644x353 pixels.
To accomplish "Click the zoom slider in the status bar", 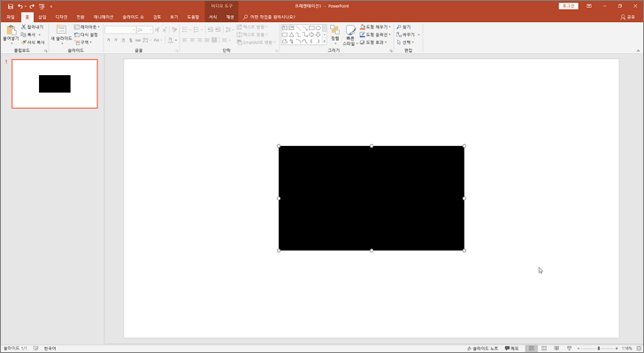I will tap(599, 349).
